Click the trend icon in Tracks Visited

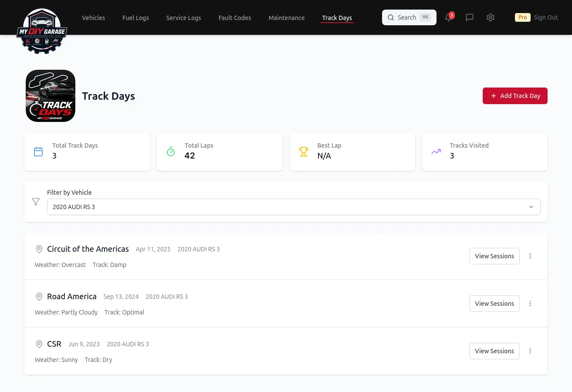[x=436, y=152]
